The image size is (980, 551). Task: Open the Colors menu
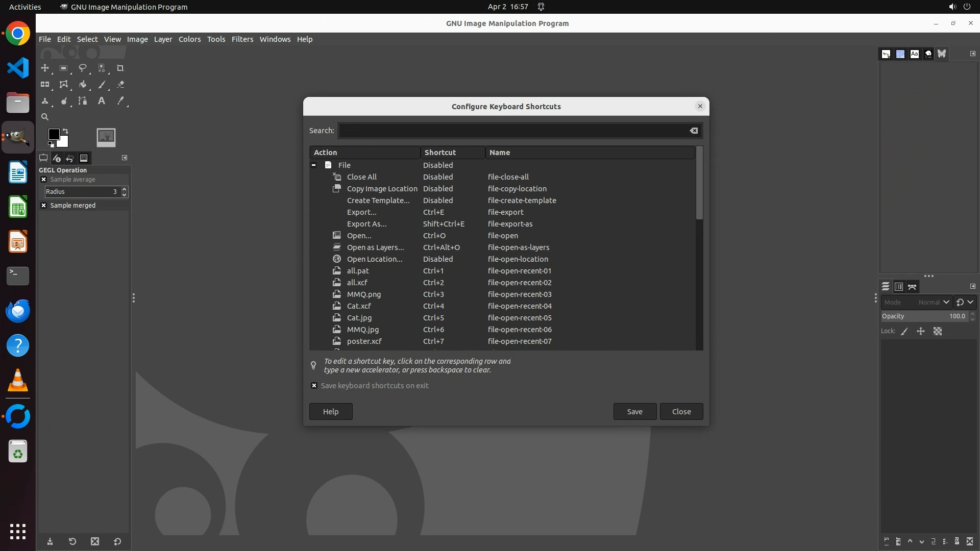pos(189,39)
